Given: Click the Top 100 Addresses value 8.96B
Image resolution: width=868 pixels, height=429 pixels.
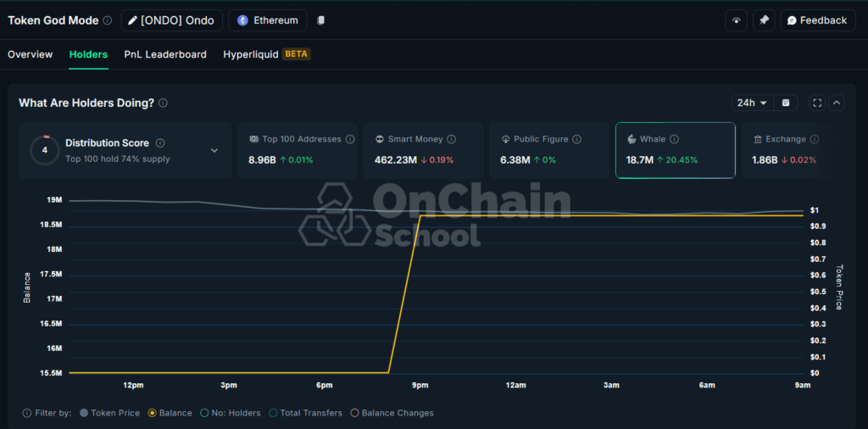Looking at the screenshot, I should click(x=262, y=160).
